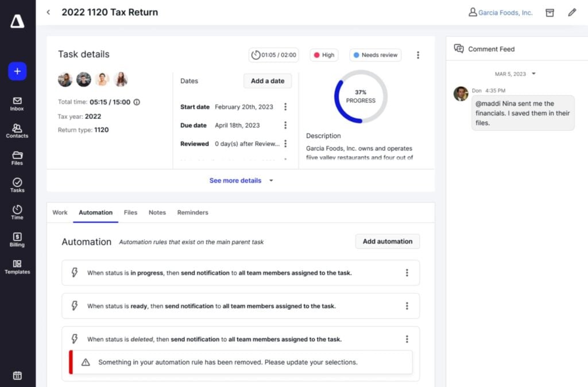Click the 0 day(s) after Review value
The width and height of the screenshot is (588, 387).
coord(247,144)
